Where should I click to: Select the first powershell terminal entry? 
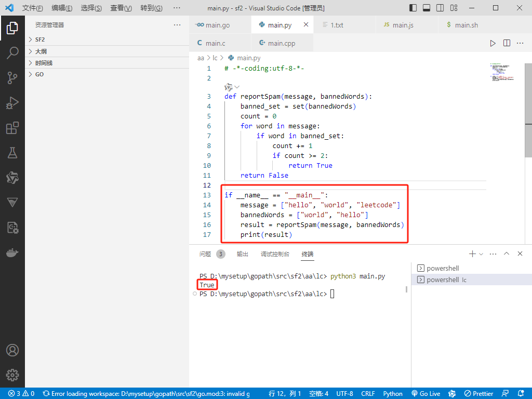coord(472,269)
